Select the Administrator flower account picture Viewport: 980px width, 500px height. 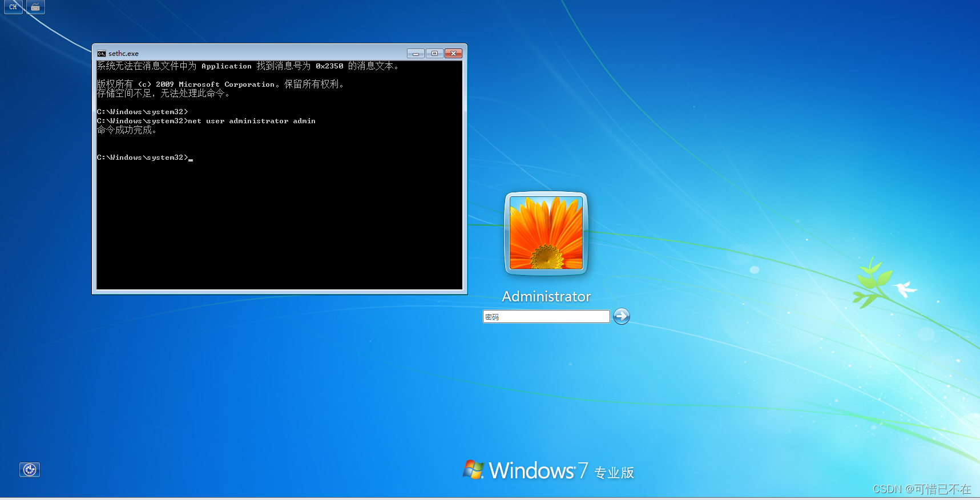546,233
